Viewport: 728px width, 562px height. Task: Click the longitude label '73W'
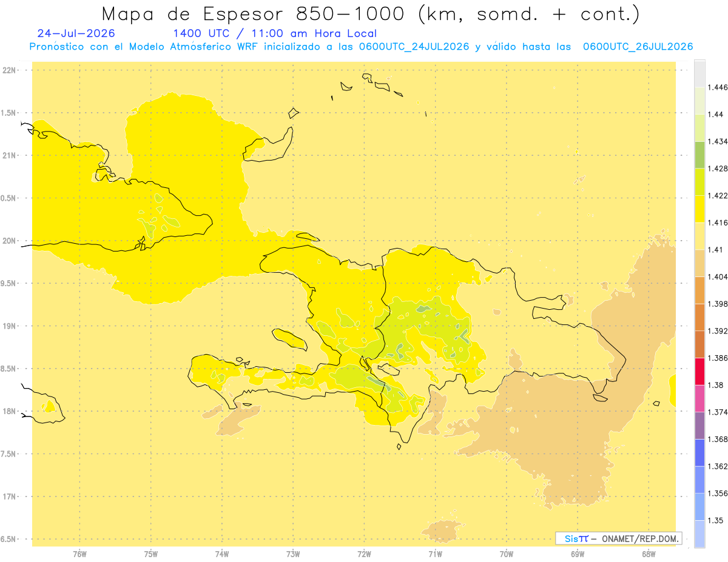293,554
